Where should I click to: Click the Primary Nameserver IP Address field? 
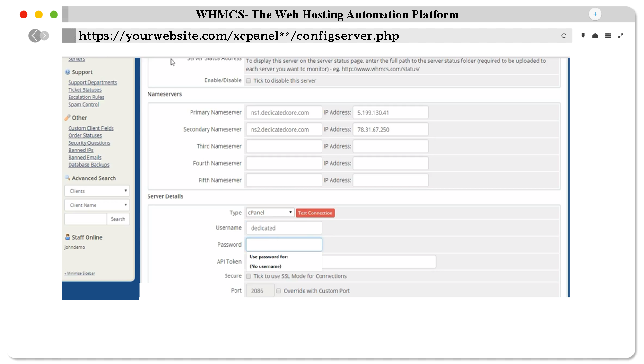[x=391, y=113]
